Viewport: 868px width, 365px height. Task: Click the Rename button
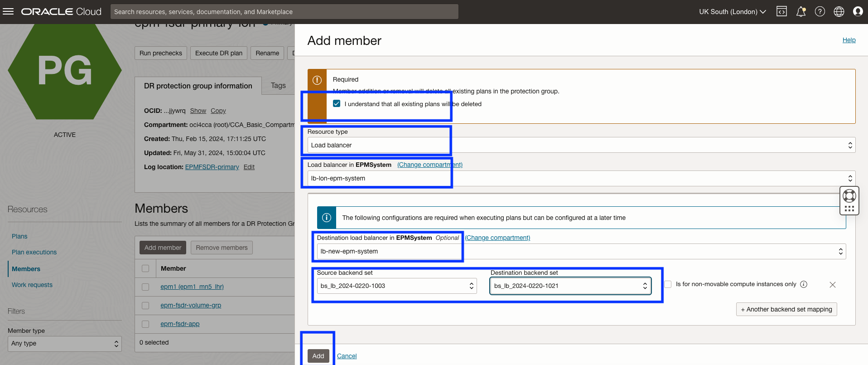[267, 53]
